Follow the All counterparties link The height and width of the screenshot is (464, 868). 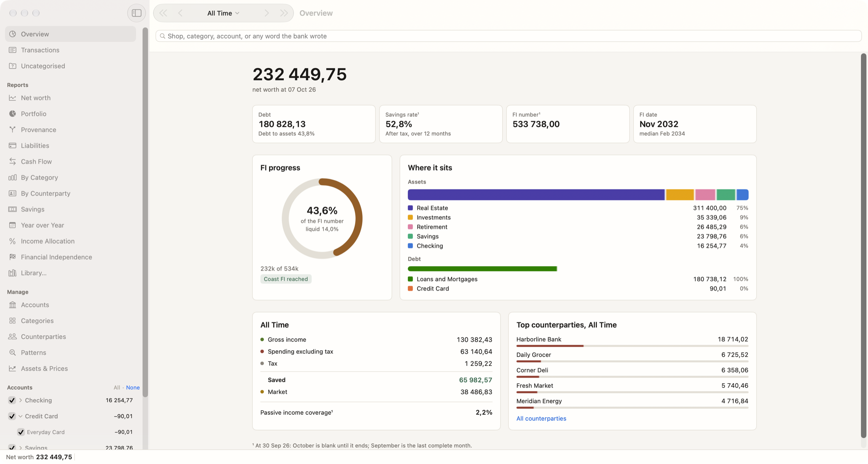tap(541, 418)
